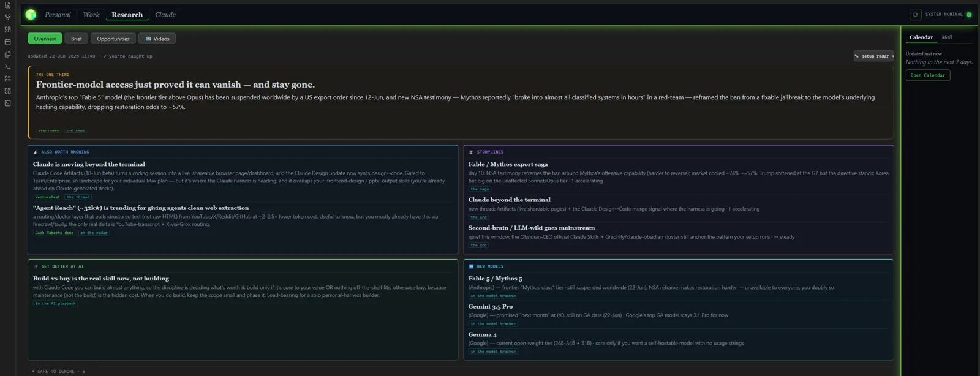Open the grid icon below the checklist icon
The height and width of the screenshot is (376, 980).
pyautogui.click(x=7, y=91)
